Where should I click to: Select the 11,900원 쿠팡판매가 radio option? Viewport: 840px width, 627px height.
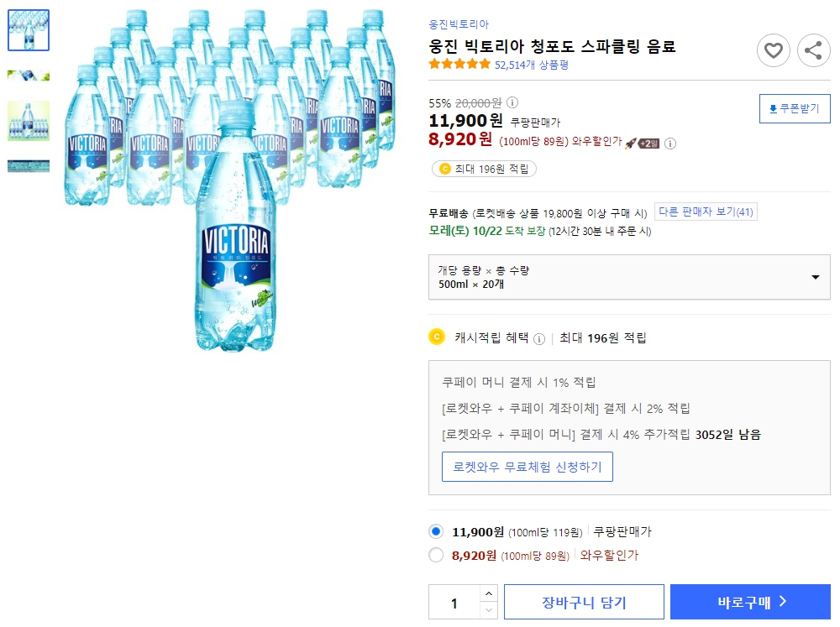coord(437,531)
